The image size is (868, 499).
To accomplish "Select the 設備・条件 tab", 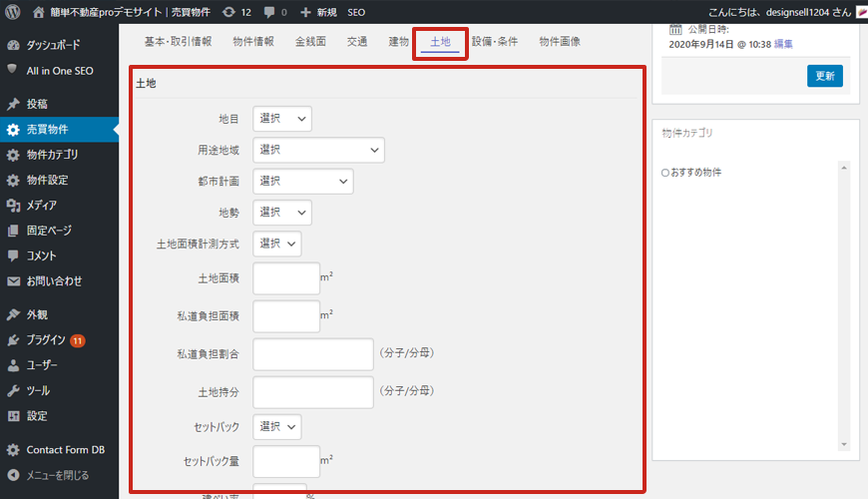I will point(494,42).
